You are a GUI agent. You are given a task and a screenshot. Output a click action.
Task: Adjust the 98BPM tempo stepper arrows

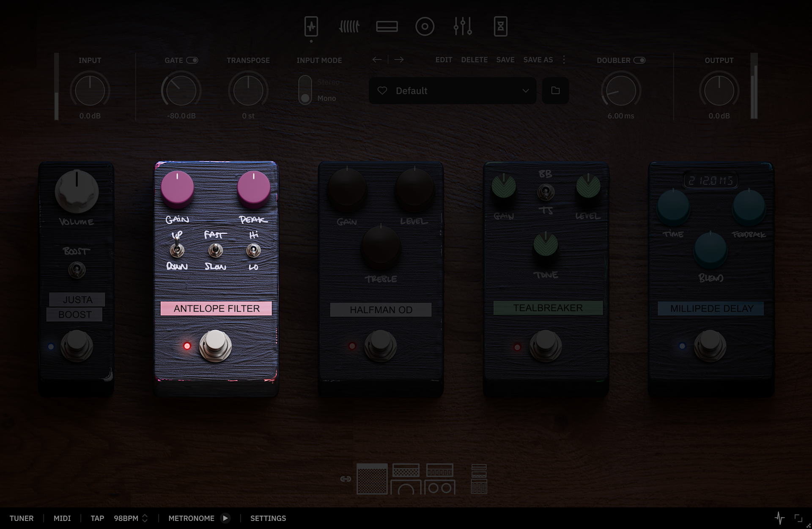click(x=145, y=518)
